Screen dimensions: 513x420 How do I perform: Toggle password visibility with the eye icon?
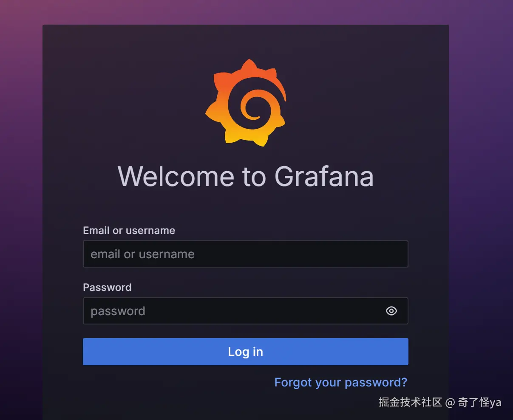tap(391, 311)
